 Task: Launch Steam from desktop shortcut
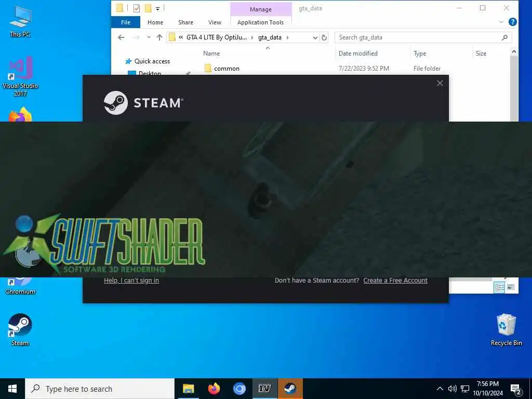[20, 329]
